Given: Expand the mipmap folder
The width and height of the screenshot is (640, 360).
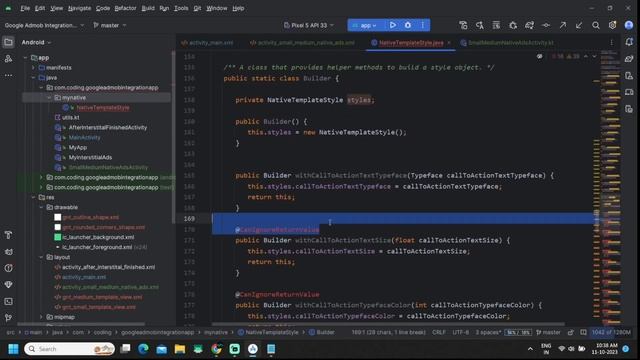Looking at the screenshot, I should [x=41, y=317].
